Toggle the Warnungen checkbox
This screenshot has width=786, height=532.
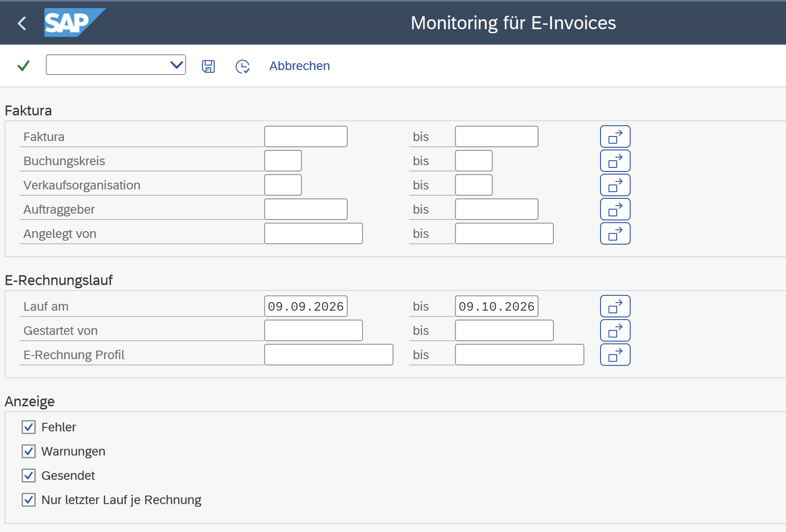click(x=29, y=451)
